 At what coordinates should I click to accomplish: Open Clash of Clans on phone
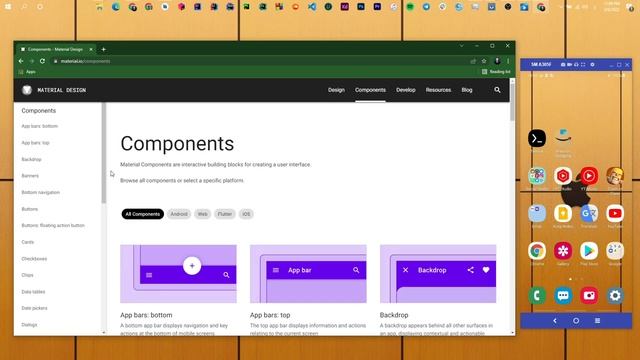pos(615,176)
